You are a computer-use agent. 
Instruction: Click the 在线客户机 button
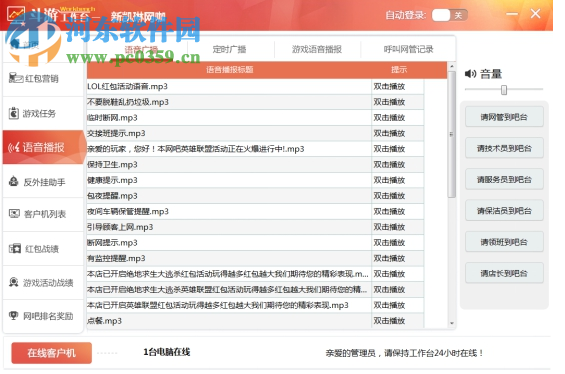(x=52, y=353)
